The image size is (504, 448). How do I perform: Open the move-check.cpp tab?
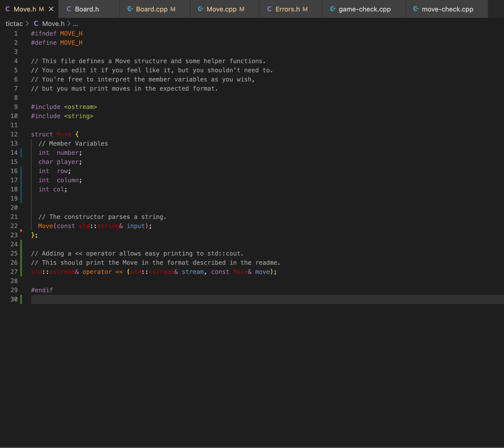447,9
